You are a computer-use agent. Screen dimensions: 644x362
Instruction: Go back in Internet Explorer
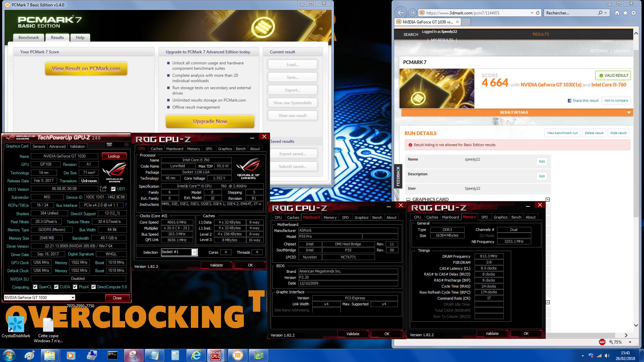click(400, 13)
